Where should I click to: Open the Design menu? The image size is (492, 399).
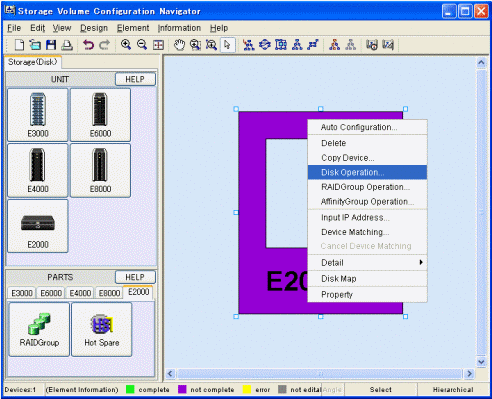coord(94,28)
